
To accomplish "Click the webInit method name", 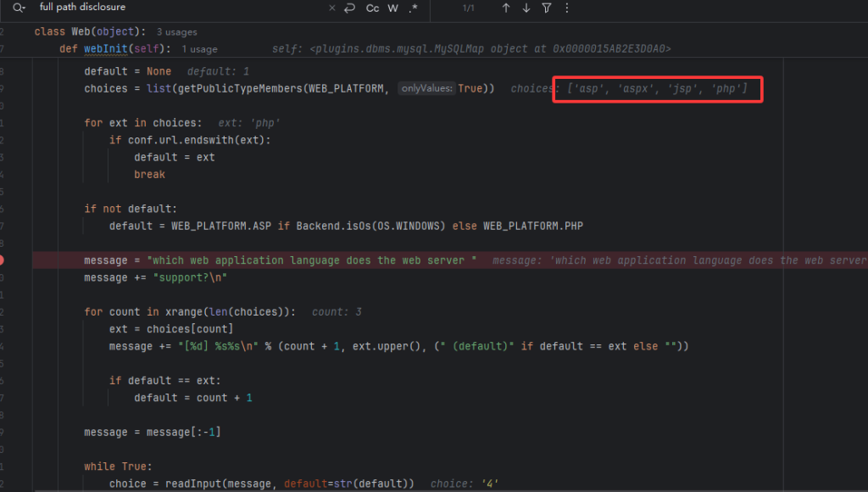I will [104, 49].
